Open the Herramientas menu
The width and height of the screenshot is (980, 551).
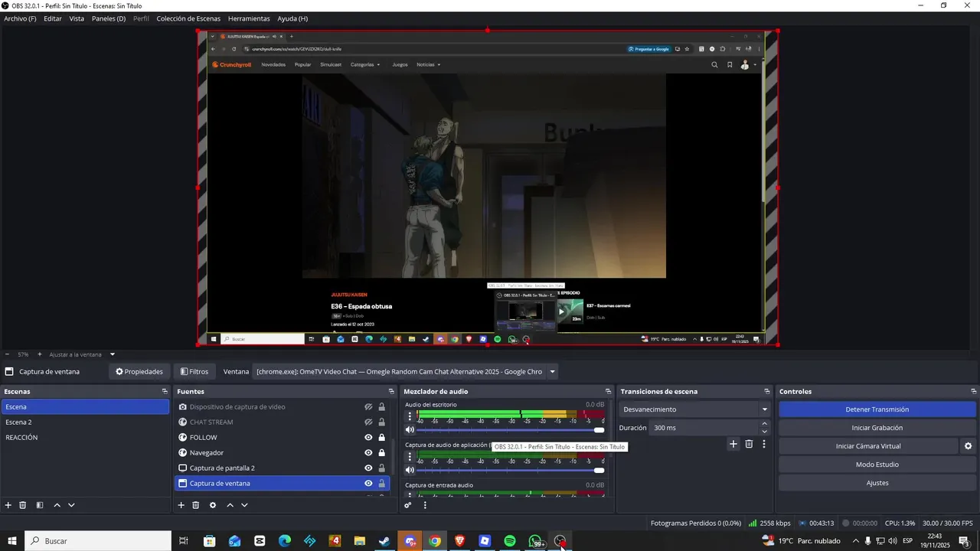pyautogui.click(x=249, y=18)
